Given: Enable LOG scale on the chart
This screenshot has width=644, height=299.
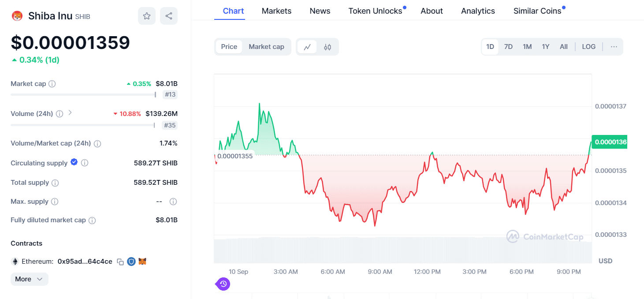Looking at the screenshot, I should pyautogui.click(x=589, y=46).
